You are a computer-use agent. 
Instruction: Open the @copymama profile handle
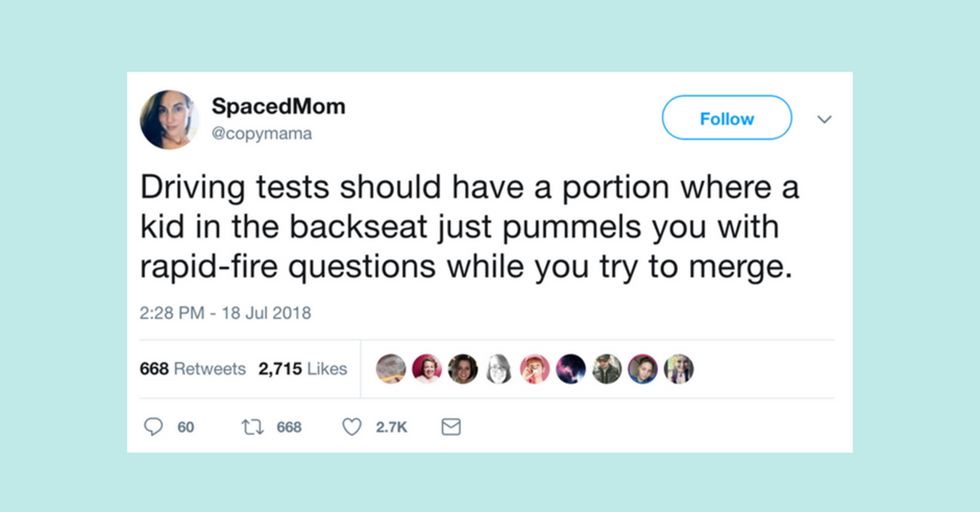coord(263,133)
